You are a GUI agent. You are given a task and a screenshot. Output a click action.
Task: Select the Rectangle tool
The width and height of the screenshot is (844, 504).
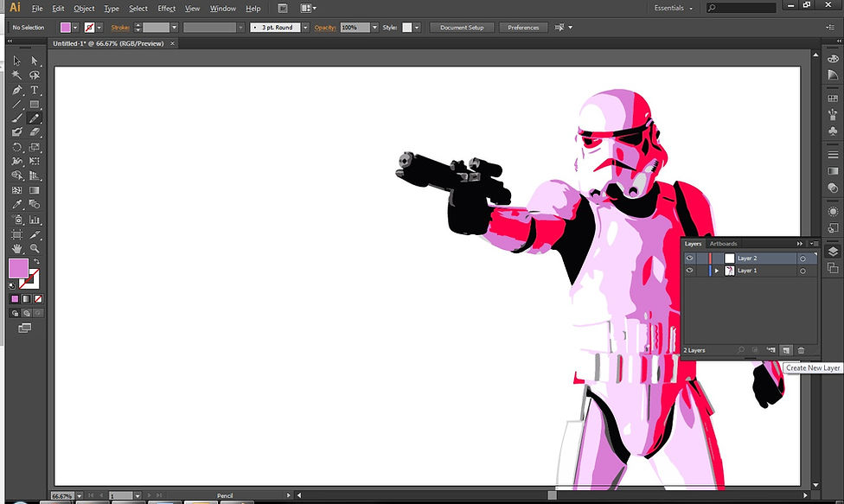35,105
